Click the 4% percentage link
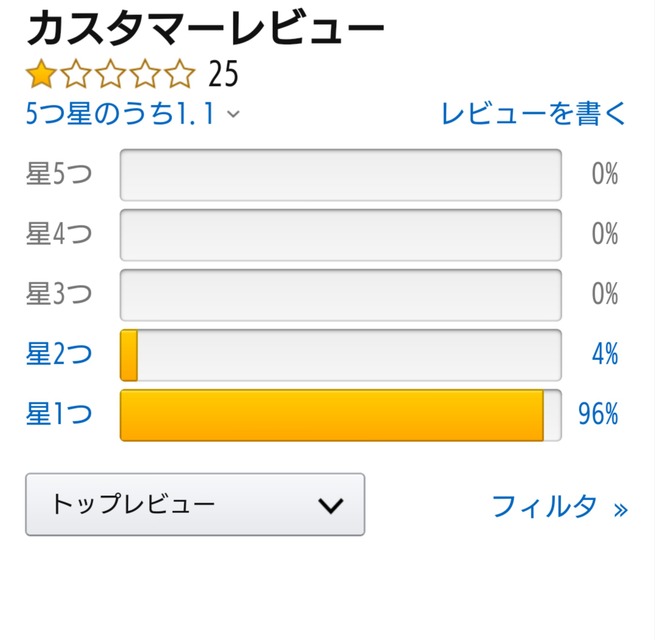Screen dimensions: 655x640 pos(604,354)
